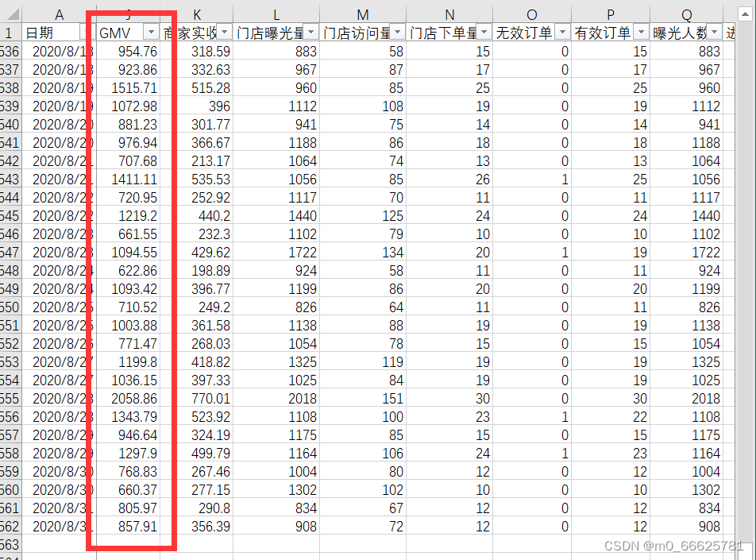Click 门店访问量 value 125
This screenshot has height=560, width=756.
[393, 215]
